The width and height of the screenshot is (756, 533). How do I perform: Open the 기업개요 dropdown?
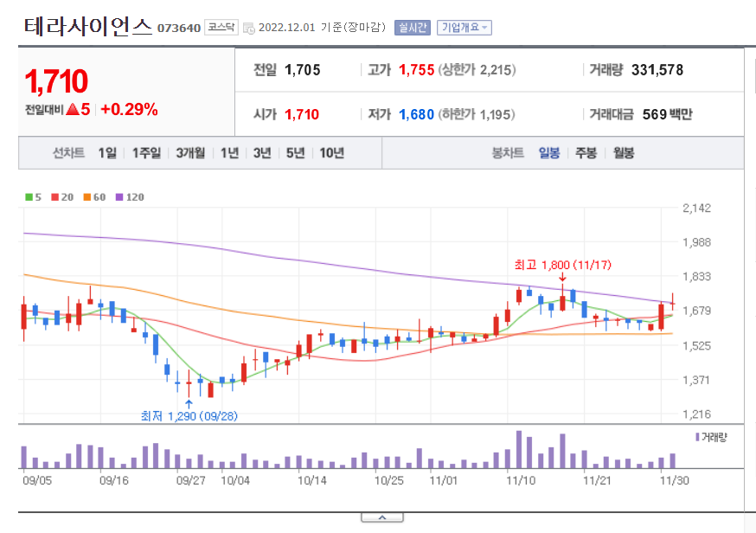[x=464, y=28]
